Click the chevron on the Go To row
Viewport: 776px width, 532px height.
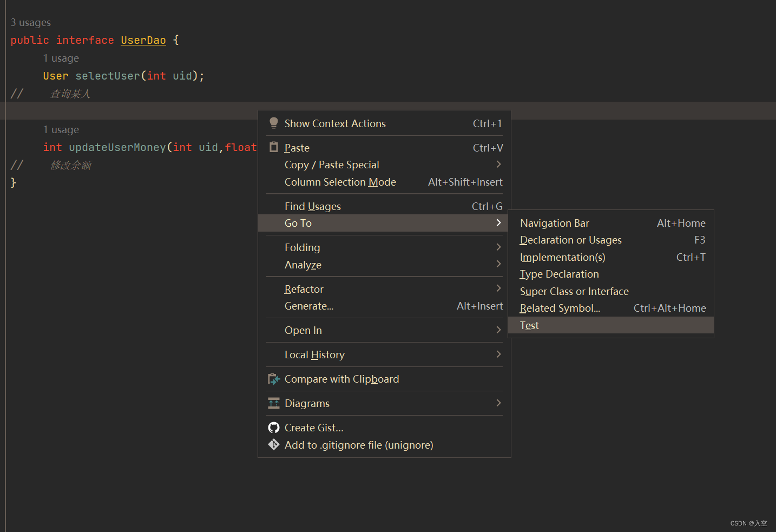click(498, 222)
